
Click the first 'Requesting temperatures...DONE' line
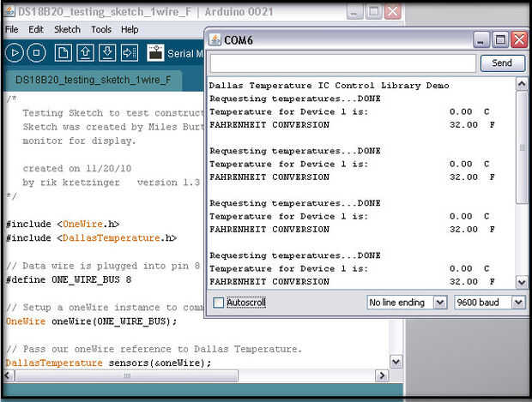pyautogui.click(x=295, y=99)
